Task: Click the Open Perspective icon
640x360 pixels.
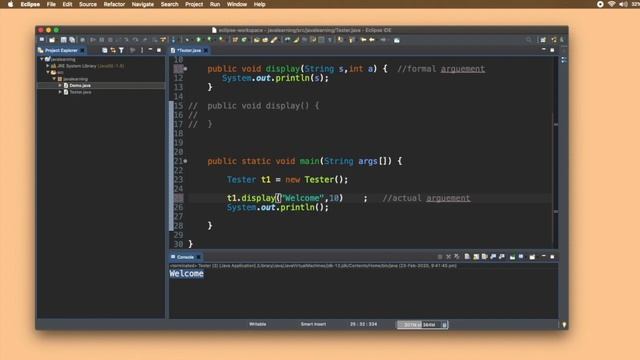Action: (x=543, y=40)
